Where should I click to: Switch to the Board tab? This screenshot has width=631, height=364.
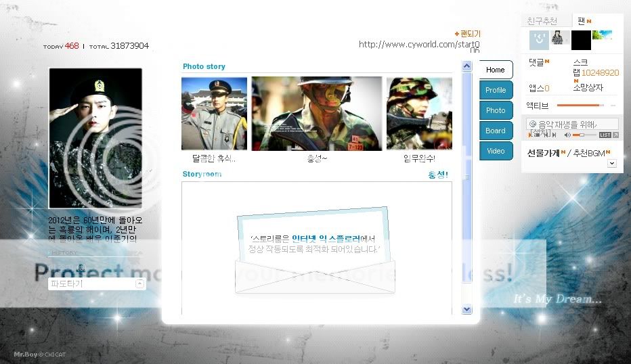[x=496, y=131]
